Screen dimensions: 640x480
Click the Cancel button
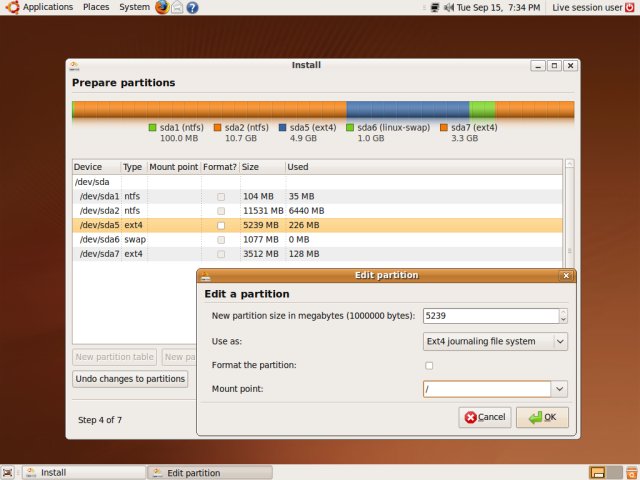[x=484, y=417]
